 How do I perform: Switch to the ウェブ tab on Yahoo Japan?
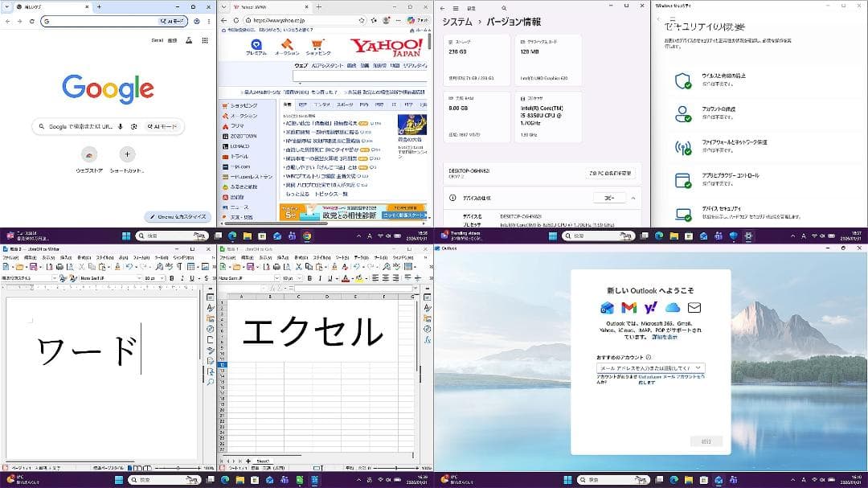(299, 66)
